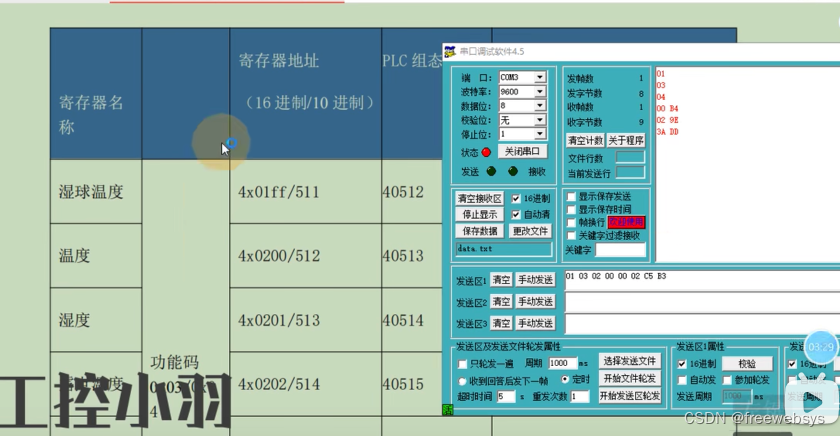Click the green corner icon at the window's bottom-left

[447, 410]
